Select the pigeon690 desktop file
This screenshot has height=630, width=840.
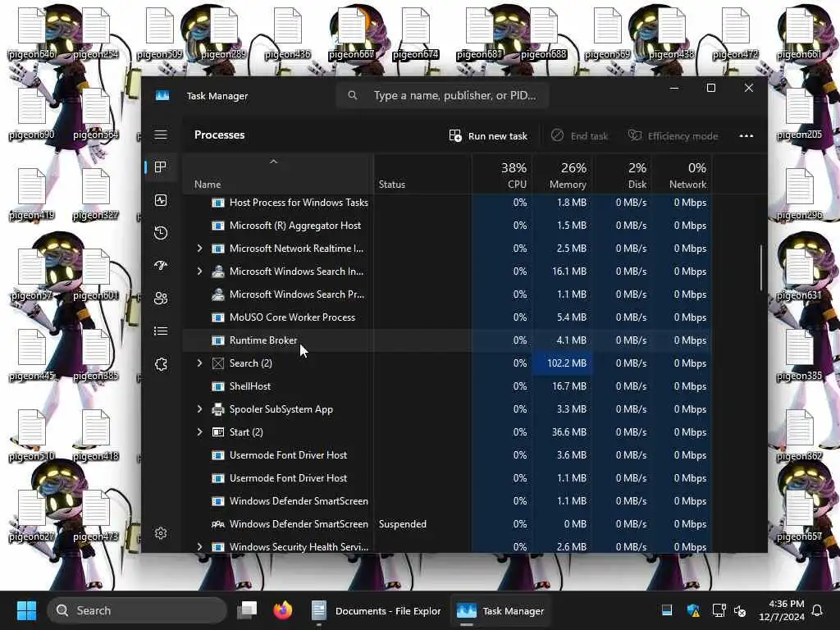(x=31, y=113)
